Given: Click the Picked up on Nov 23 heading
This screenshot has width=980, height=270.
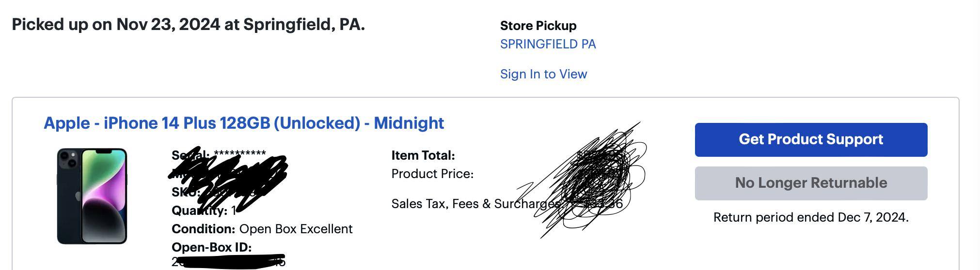Looking at the screenshot, I should 188,24.
